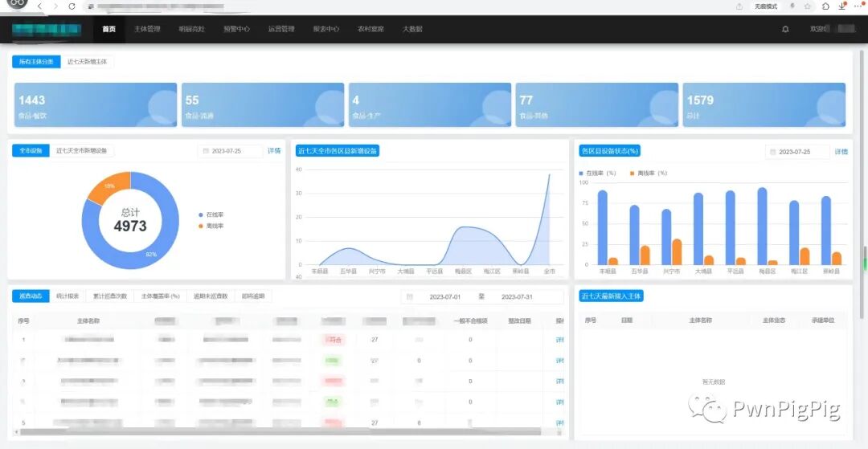Click blue bar for 梅县区
868x449 pixels.
click(762, 227)
